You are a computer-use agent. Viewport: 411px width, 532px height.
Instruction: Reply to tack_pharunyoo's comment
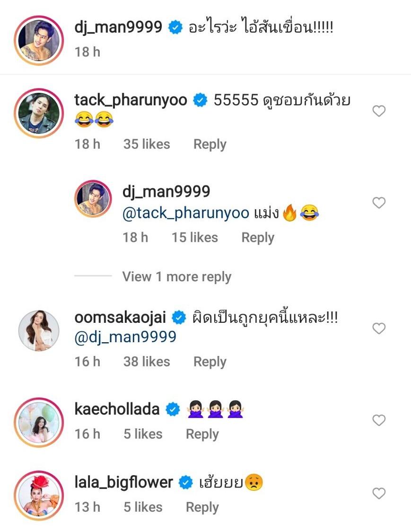pyautogui.click(x=210, y=144)
